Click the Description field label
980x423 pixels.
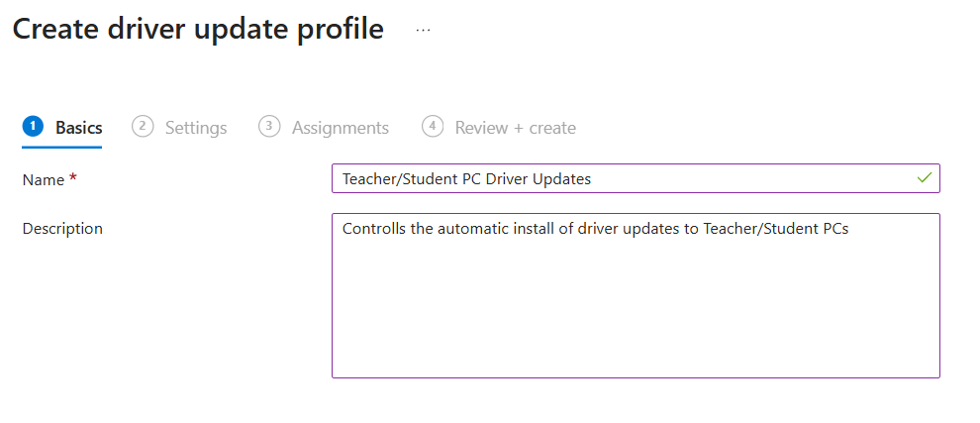tap(62, 229)
